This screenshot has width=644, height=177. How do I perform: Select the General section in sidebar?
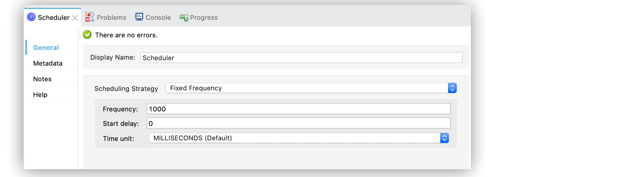[46, 48]
